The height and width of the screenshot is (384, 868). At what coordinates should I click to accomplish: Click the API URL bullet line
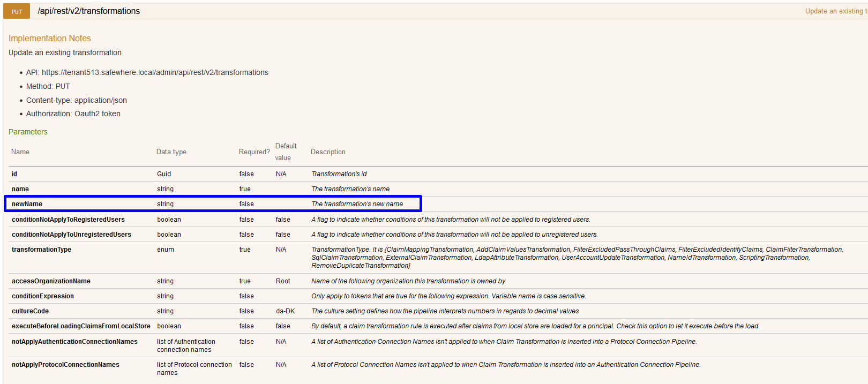(x=147, y=72)
